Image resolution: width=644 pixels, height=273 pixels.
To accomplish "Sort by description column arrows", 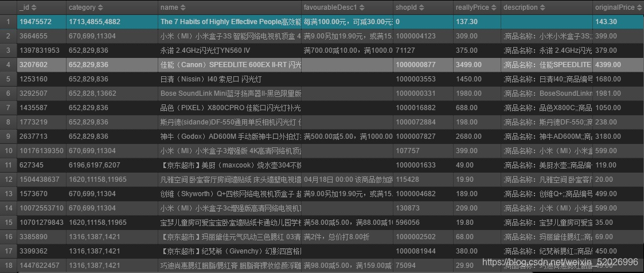I will [x=542, y=7].
